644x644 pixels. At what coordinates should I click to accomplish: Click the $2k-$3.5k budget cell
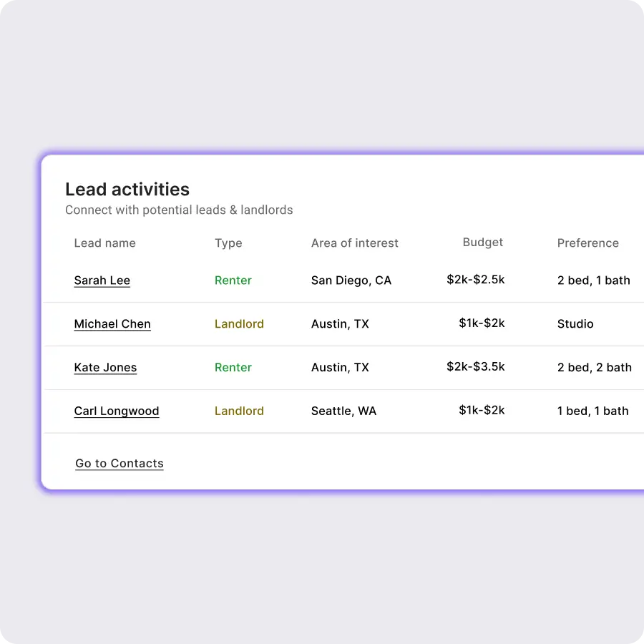476,367
